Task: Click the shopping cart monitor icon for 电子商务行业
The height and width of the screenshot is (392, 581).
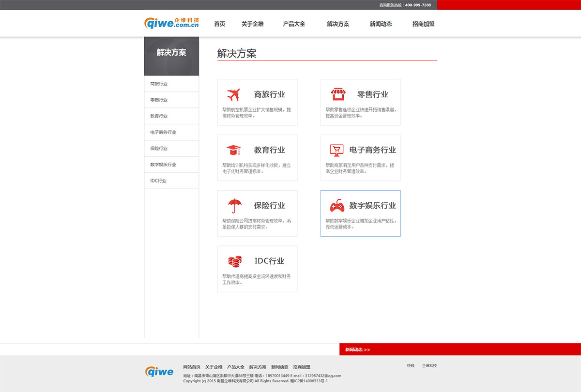Action: [336, 150]
